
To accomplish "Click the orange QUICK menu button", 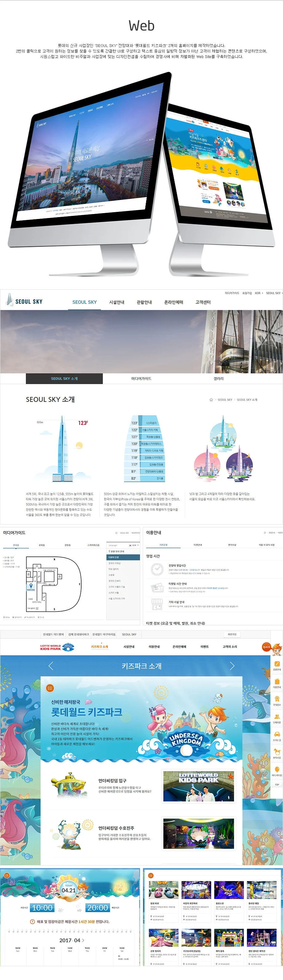I will click(x=267, y=647).
